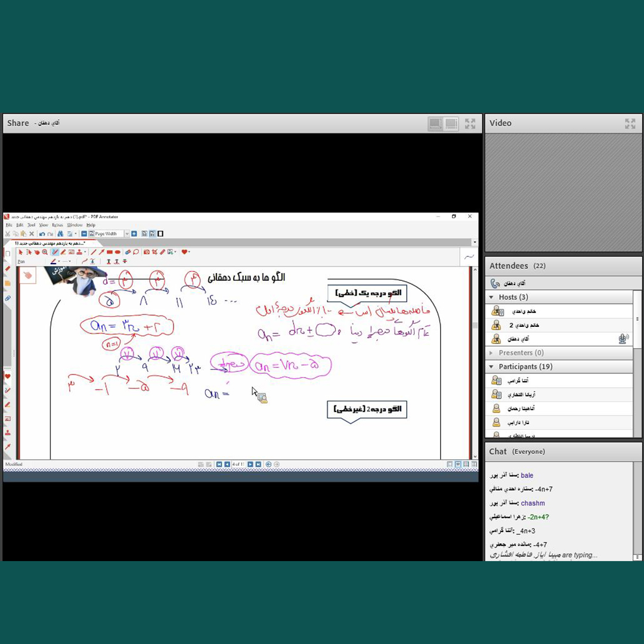Go to the last page
644x644 pixels.
coord(258,464)
